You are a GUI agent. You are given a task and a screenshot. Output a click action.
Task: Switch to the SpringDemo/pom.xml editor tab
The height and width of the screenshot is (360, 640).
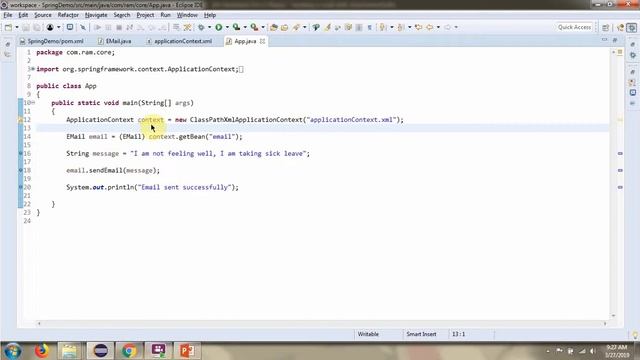click(x=52, y=41)
